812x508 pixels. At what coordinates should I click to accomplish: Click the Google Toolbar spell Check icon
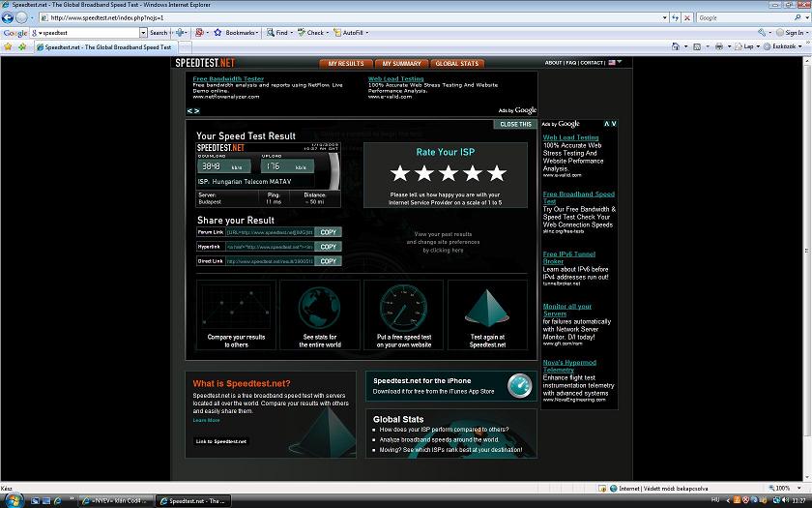click(x=301, y=32)
